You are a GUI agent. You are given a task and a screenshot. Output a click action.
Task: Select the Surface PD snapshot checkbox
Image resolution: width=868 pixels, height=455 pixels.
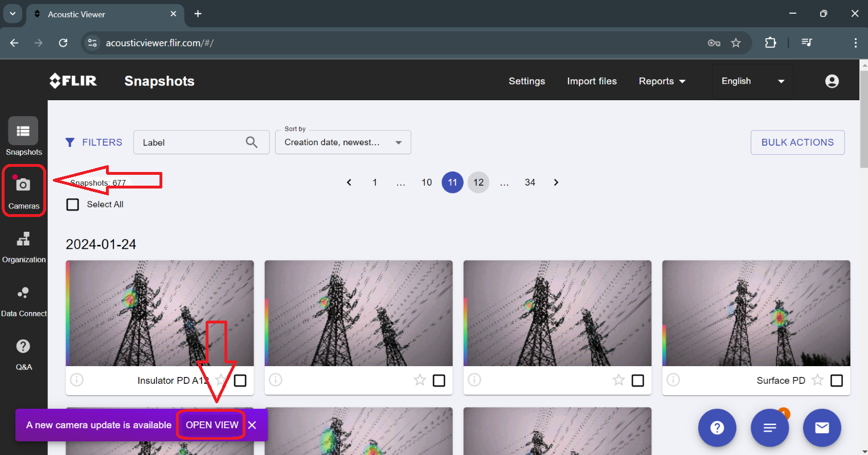coord(836,380)
